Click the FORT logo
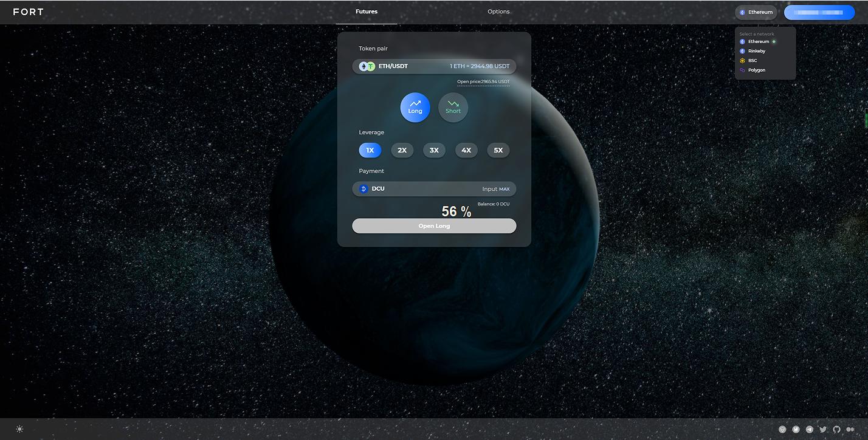 click(x=28, y=12)
